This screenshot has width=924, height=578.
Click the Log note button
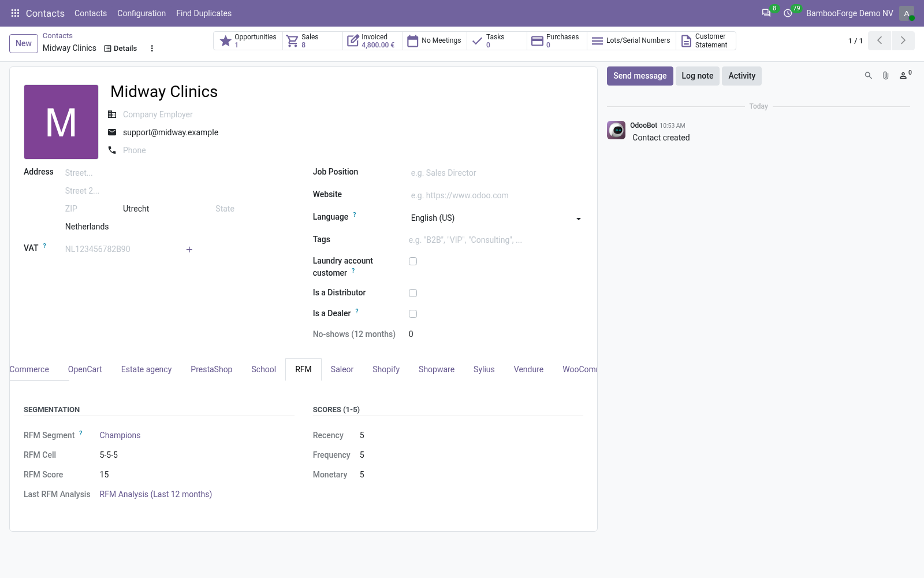[697, 76]
